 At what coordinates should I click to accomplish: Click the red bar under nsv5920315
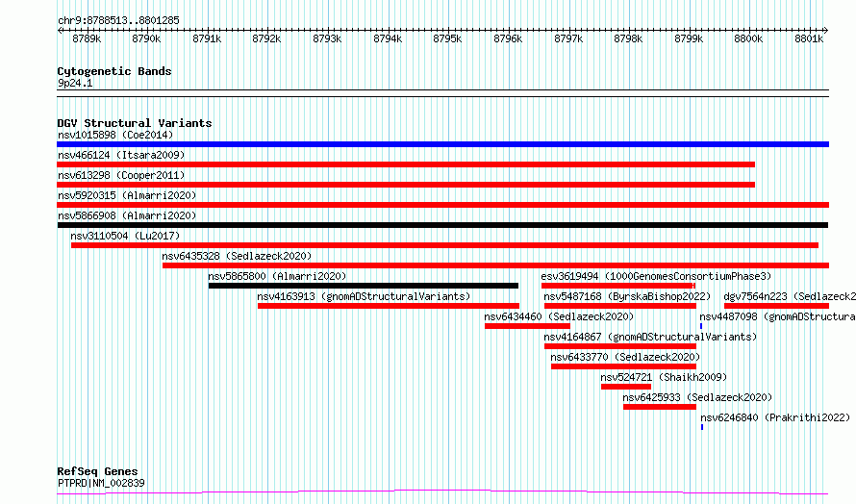point(442,205)
